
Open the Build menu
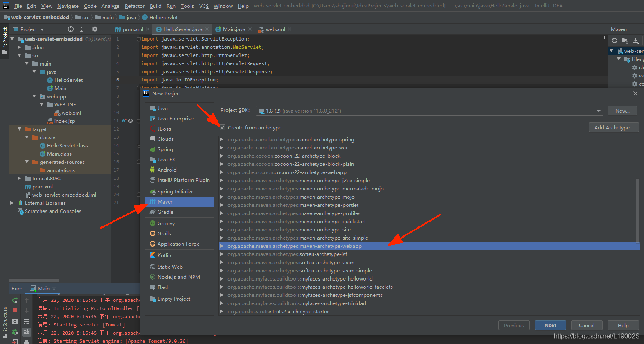tap(155, 6)
